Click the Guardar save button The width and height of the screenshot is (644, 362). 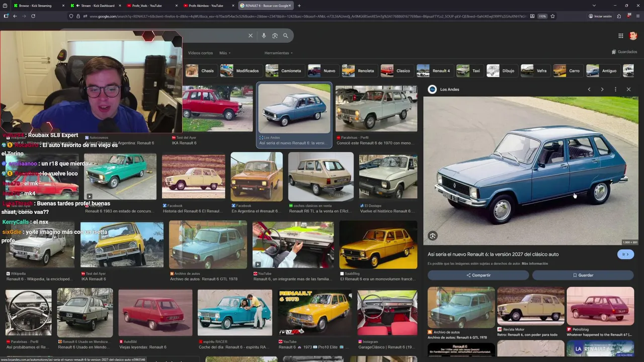coord(583,275)
